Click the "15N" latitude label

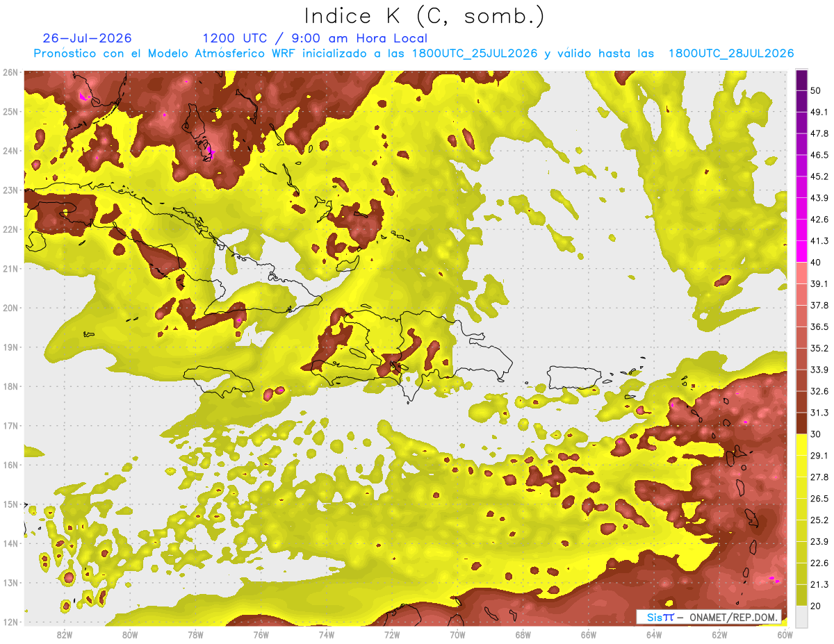click(10, 504)
